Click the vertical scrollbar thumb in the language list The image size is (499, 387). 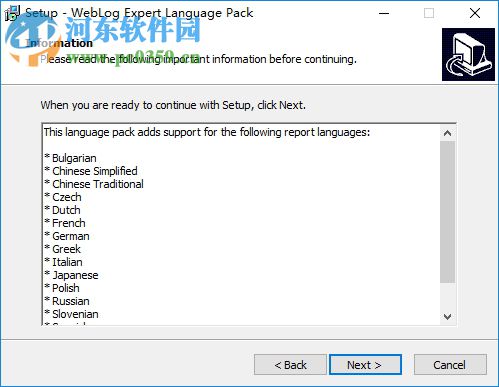[x=447, y=212]
